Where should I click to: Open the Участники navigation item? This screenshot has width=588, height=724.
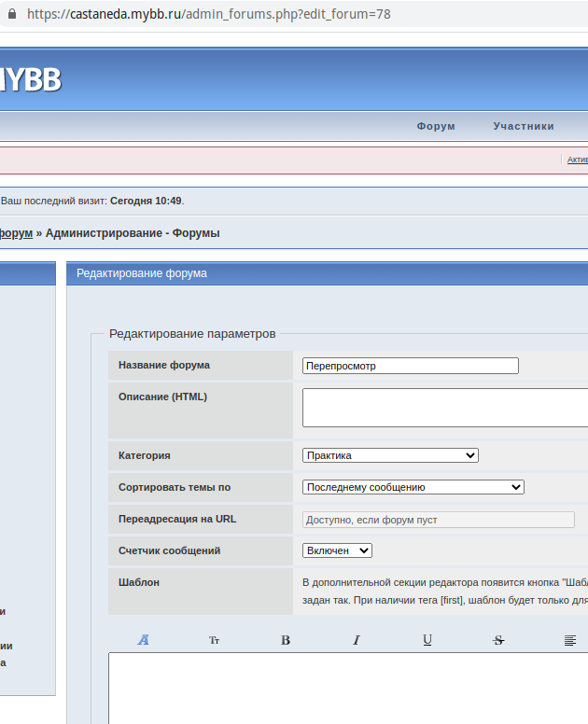[x=524, y=126]
